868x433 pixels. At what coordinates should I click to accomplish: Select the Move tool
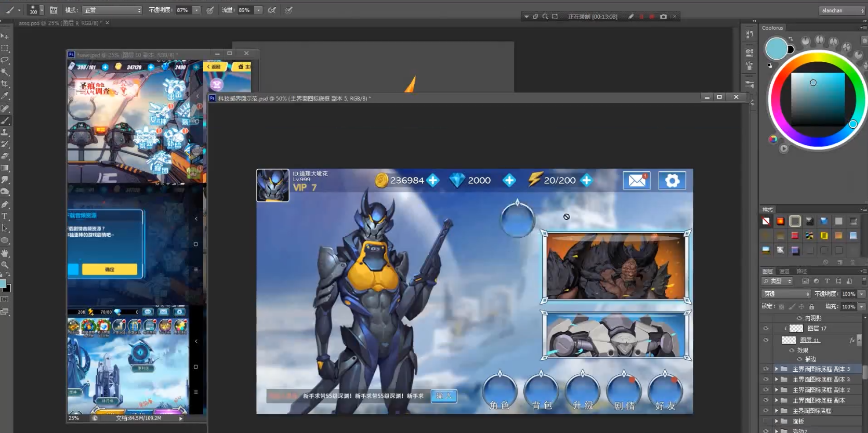[5, 36]
